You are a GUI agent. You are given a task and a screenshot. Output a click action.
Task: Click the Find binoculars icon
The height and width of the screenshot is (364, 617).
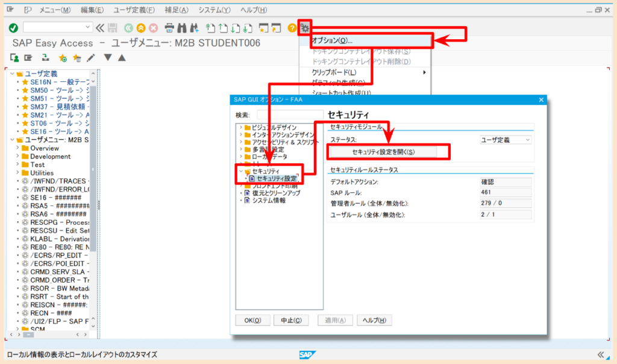[181, 28]
